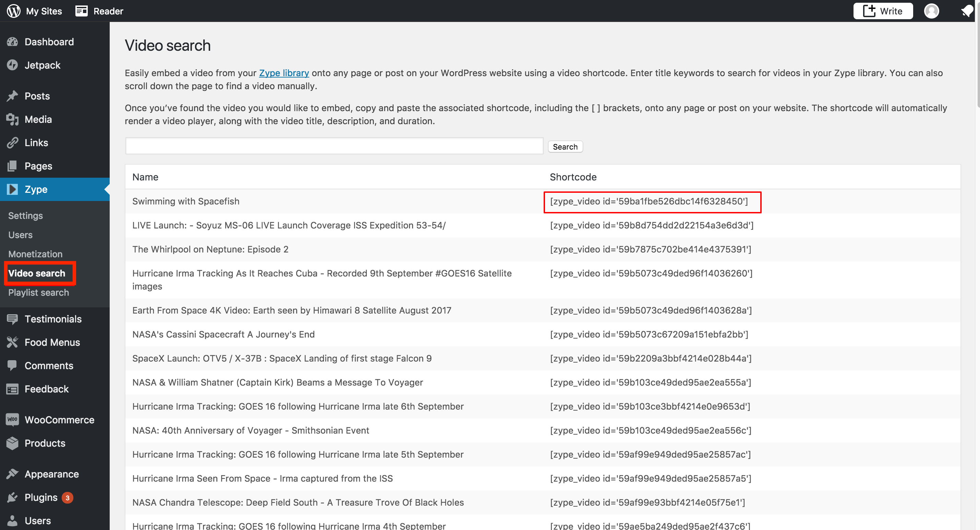Screen dimensions: 980x530
Task: Focus the video search text field
Action: 334,146
